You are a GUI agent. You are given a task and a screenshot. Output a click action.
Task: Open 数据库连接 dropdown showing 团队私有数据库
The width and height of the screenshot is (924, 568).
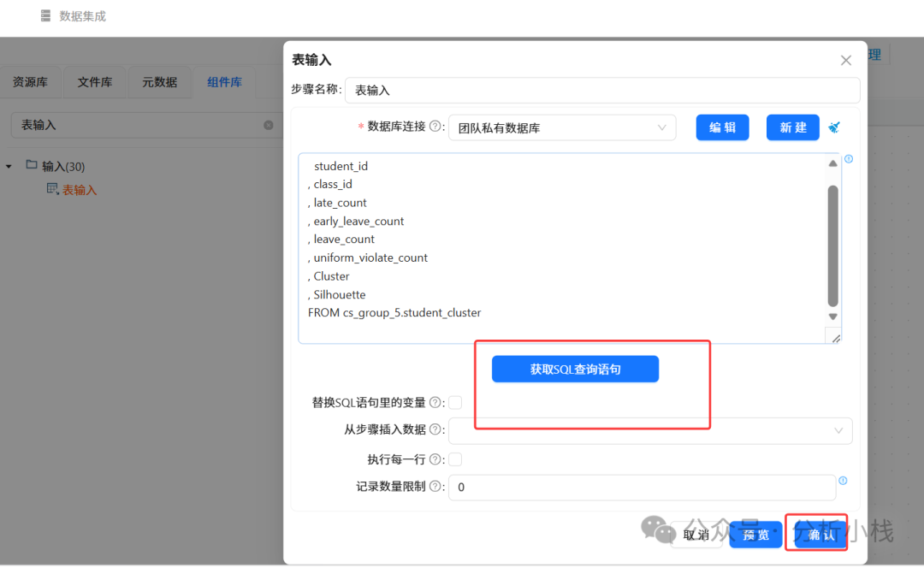click(x=562, y=127)
